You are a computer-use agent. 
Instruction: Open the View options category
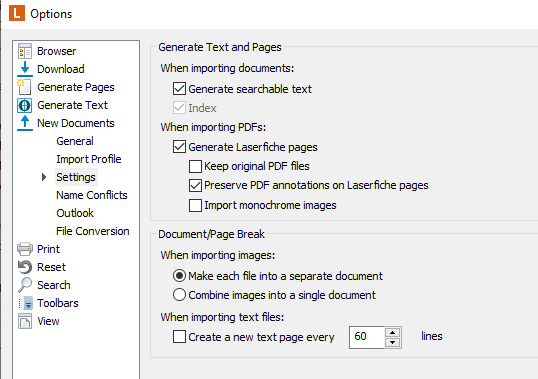(x=48, y=321)
